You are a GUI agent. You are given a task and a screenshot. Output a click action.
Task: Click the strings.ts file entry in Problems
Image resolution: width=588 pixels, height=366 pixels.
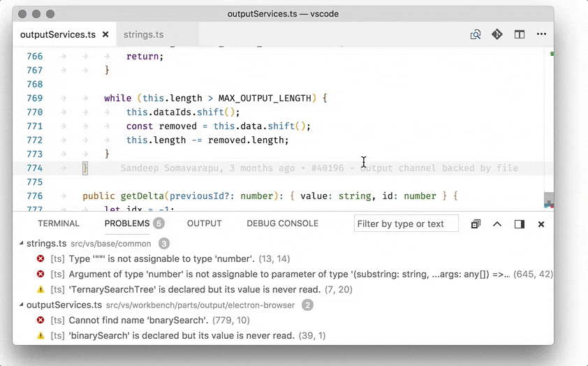pyautogui.click(x=47, y=243)
